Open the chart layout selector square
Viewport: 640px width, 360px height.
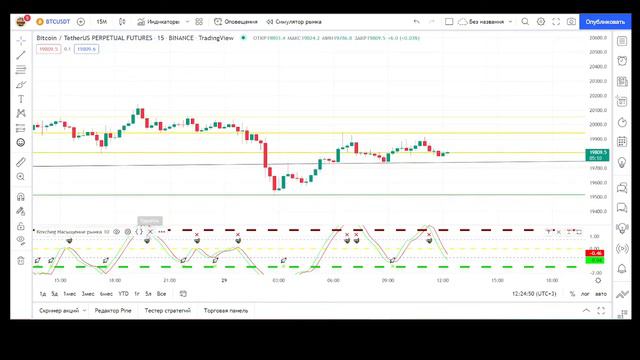pos(449,22)
